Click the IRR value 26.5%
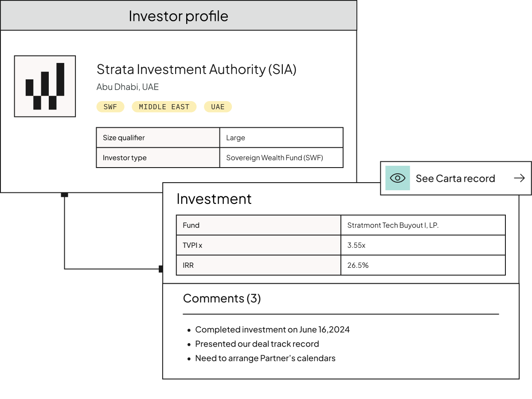 coord(423,265)
